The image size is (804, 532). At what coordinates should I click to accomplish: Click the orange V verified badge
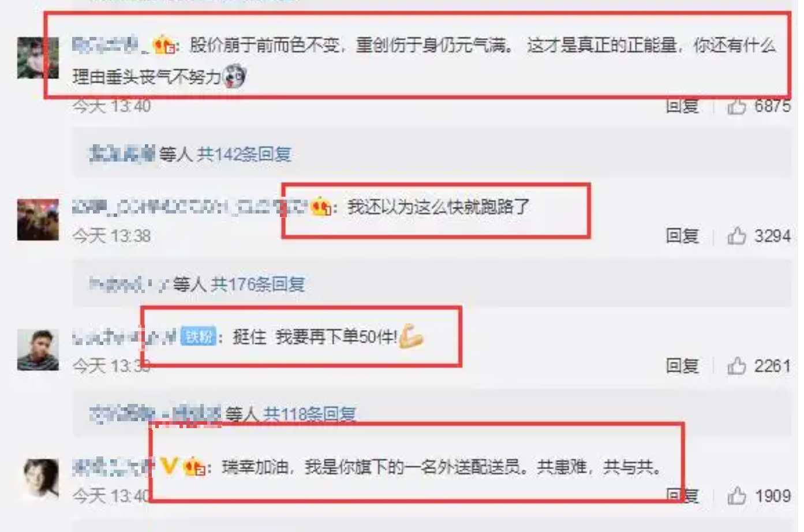click(169, 466)
